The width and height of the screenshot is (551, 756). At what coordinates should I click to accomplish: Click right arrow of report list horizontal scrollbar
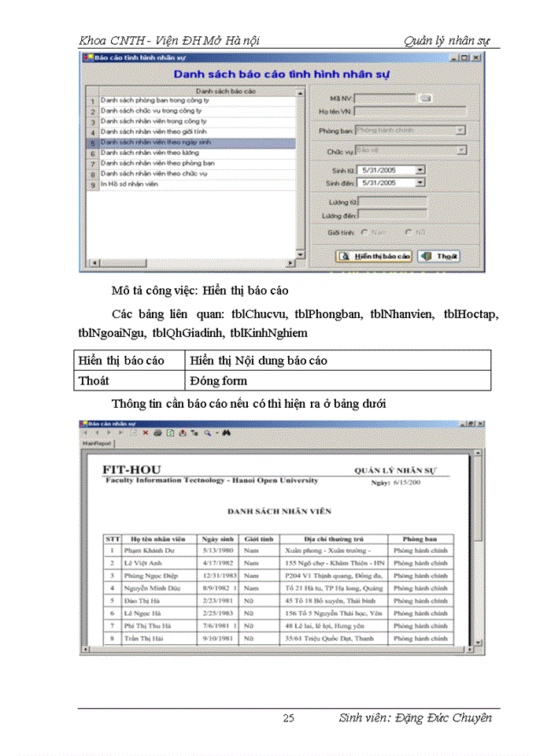[x=290, y=263]
